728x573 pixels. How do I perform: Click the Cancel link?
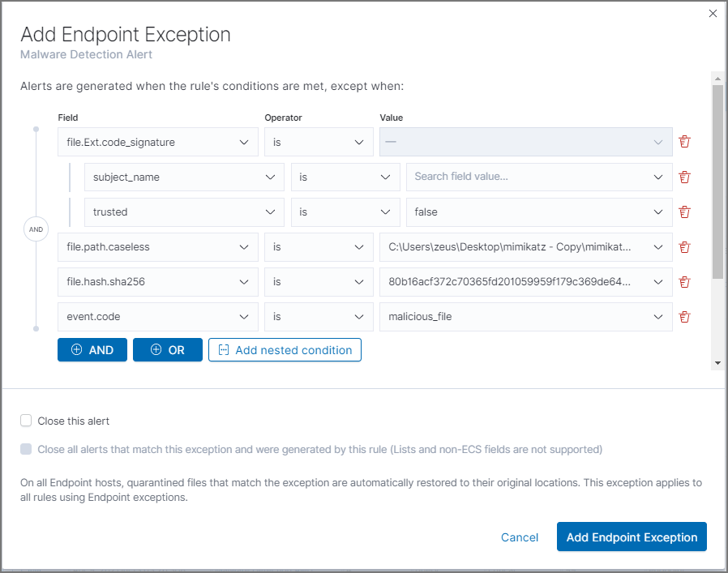[520, 537]
